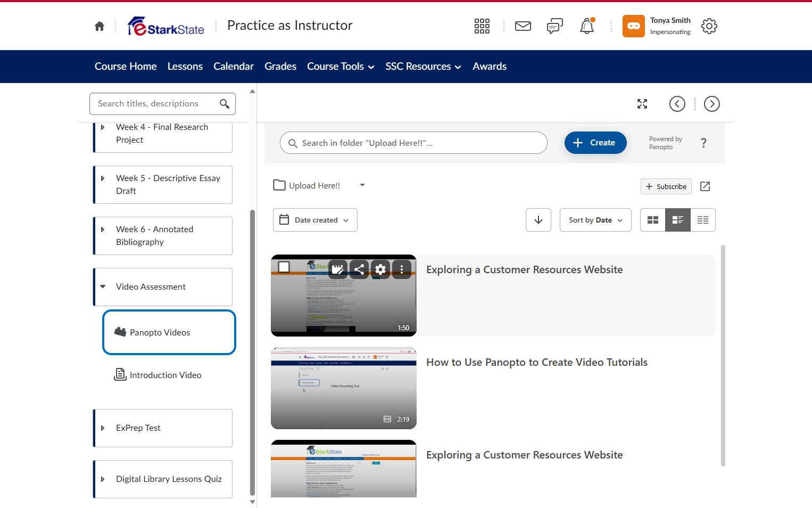Open the Calendar nav item
Screen dimensions: 812x508
[234, 67]
